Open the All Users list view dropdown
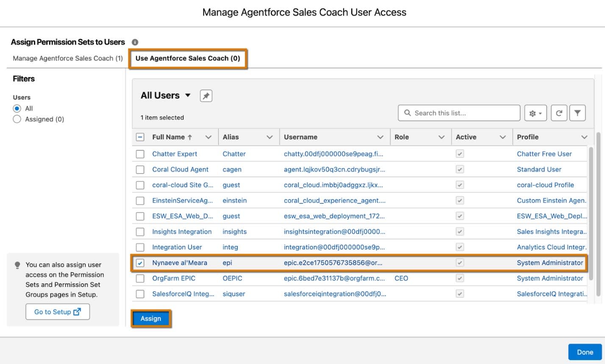Viewport: 605px width, 364px height. (x=188, y=96)
